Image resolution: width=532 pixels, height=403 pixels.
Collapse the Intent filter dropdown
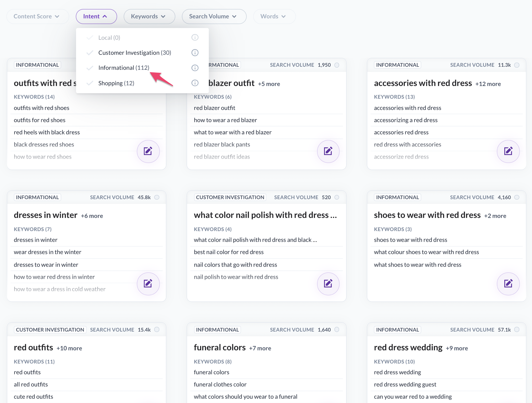coord(96,16)
